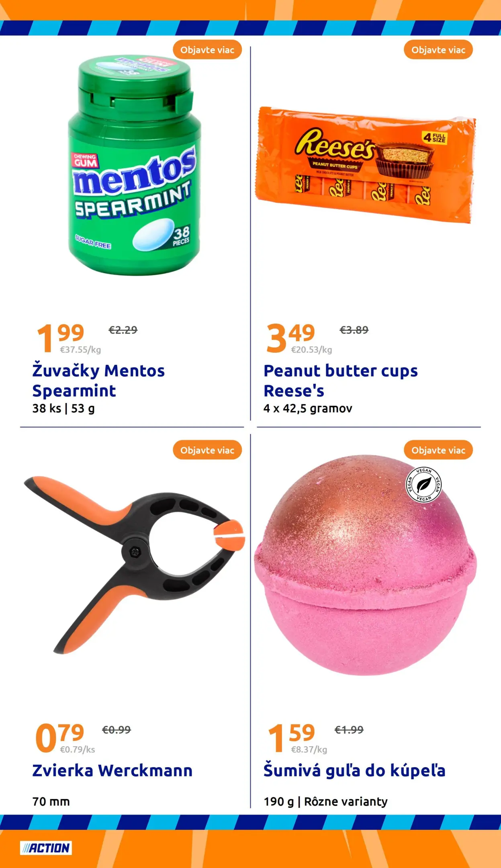Open 'Objavte viac' for Werckmann clamp
This screenshot has height=868, width=501.
coord(207,450)
